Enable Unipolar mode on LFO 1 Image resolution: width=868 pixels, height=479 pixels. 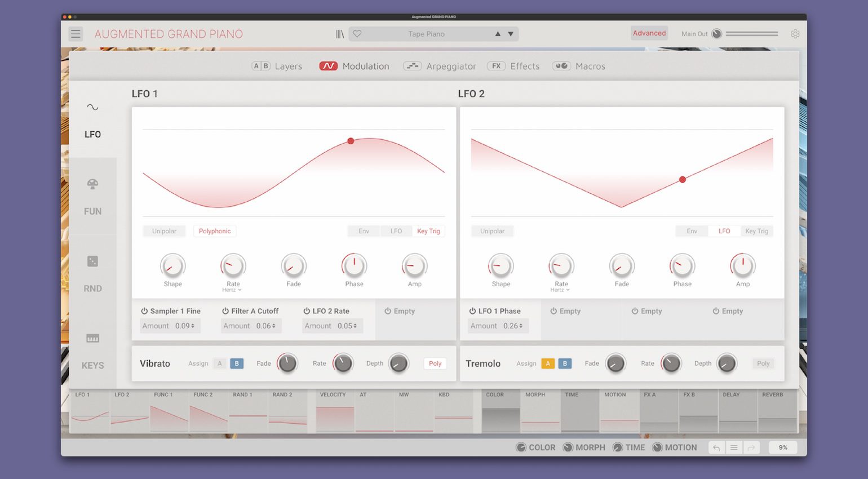[x=164, y=231]
